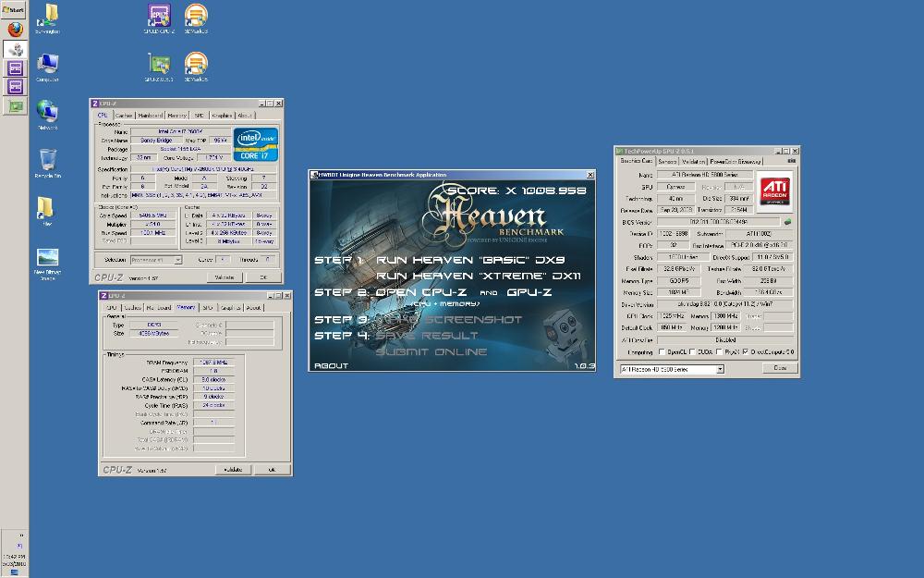The height and width of the screenshot is (578, 924).
Task: Click the BIOS Version field in GPU-Z
Action: tap(719, 222)
